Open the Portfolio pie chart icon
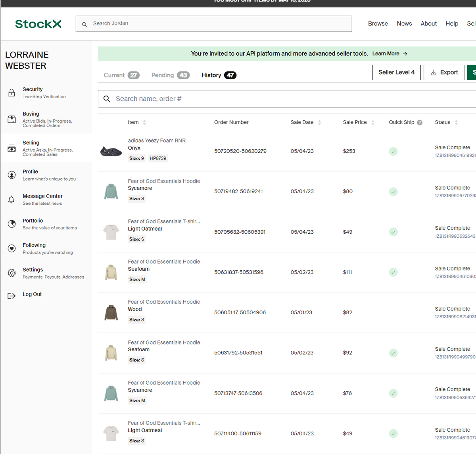 pyautogui.click(x=12, y=224)
